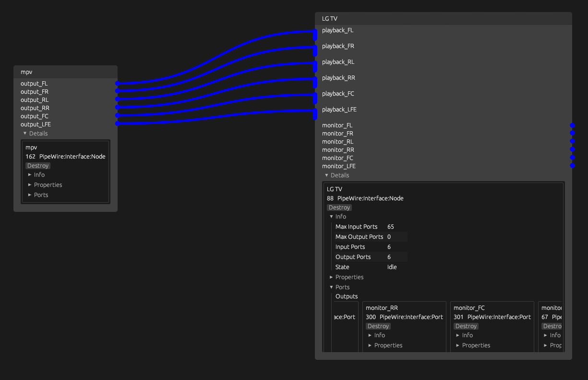
Task: Click the output_LFE port dot on mpv
Action: 117,124
